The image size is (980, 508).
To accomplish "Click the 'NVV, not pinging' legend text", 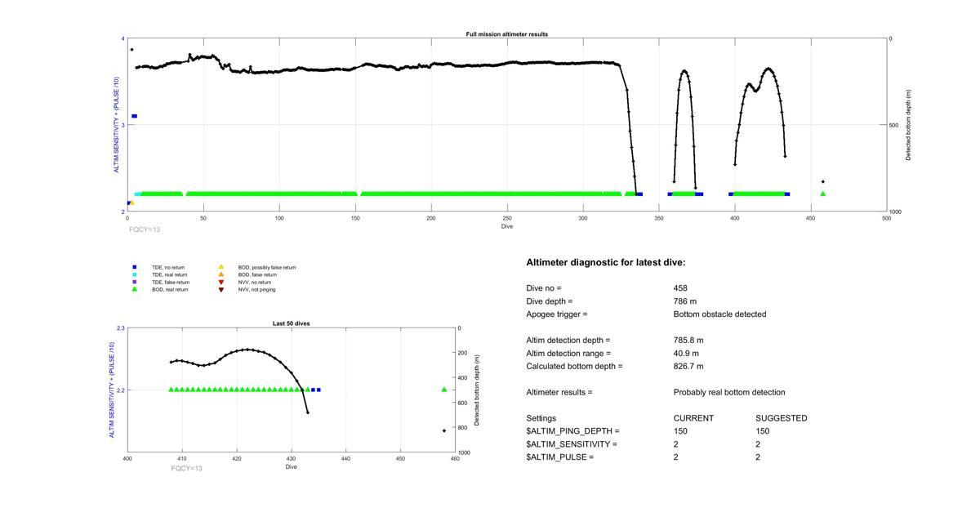I will [x=256, y=289].
